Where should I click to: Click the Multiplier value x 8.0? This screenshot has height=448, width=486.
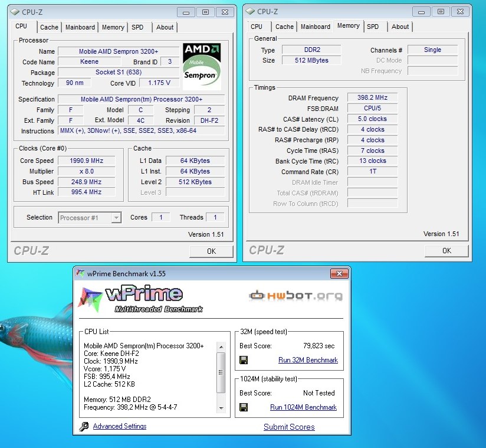[x=87, y=171]
